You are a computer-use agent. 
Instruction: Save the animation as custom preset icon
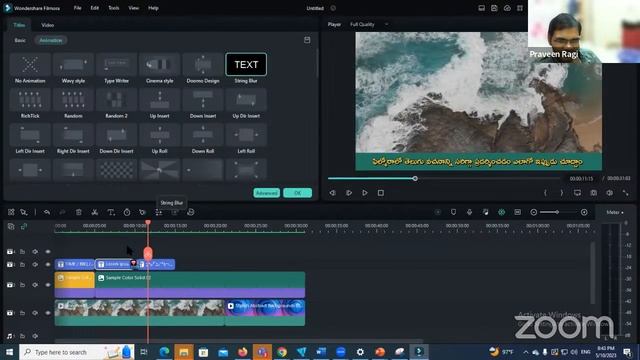307,40
